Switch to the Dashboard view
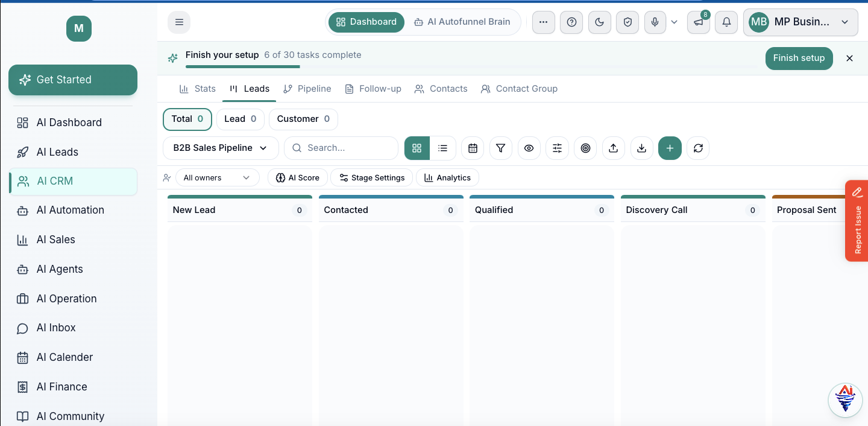 tap(366, 22)
